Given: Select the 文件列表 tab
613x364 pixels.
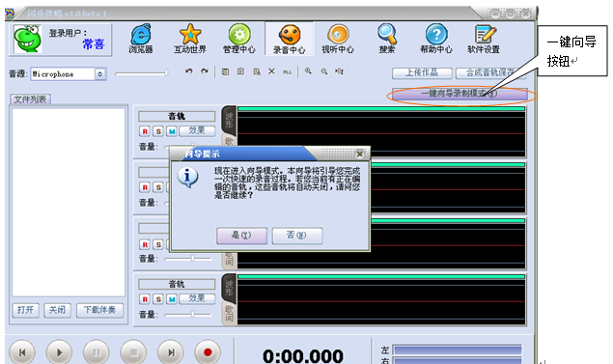Looking at the screenshot, I should pos(30,99).
